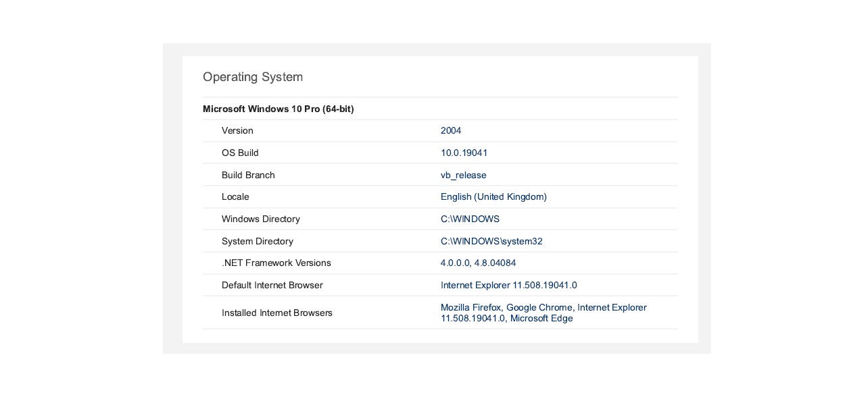Click the OS Build label
868x397 pixels.
point(240,153)
